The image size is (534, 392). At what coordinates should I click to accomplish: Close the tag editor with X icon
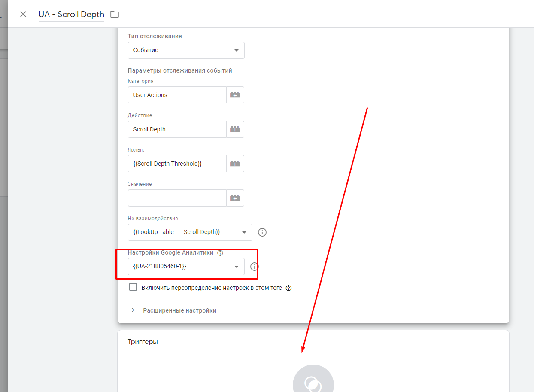point(23,14)
